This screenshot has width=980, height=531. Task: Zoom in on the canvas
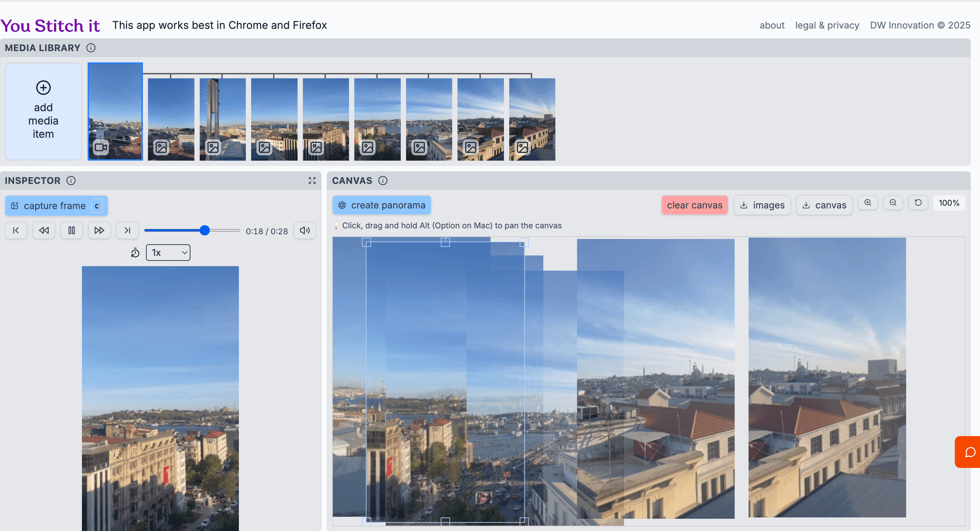(868, 203)
